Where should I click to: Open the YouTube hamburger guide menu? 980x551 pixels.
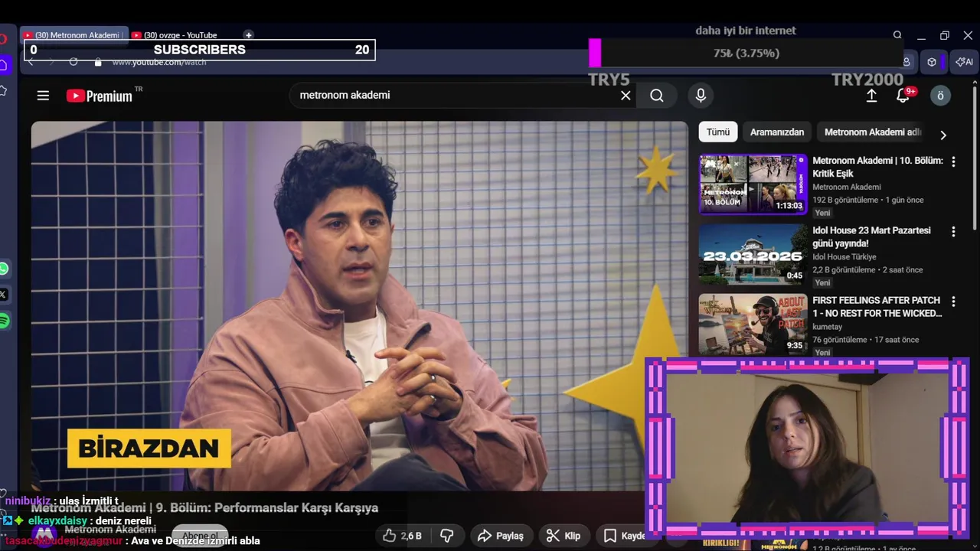click(x=43, y=96)
